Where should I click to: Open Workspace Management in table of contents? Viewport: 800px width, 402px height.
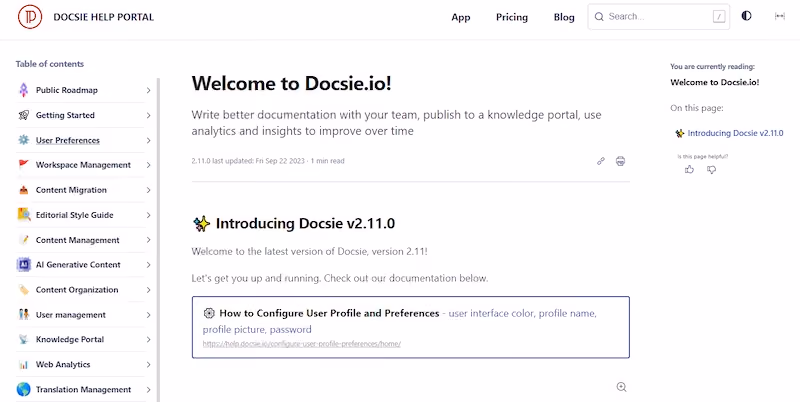coord(83,165)
